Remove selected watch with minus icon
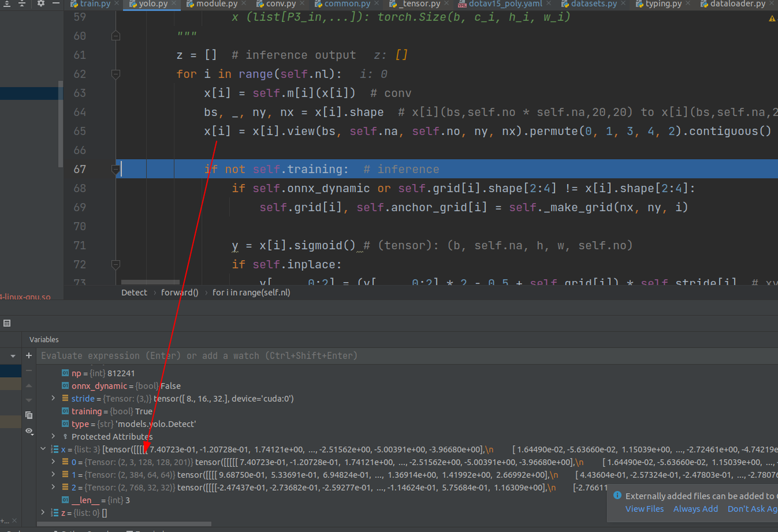 (29, 370)
